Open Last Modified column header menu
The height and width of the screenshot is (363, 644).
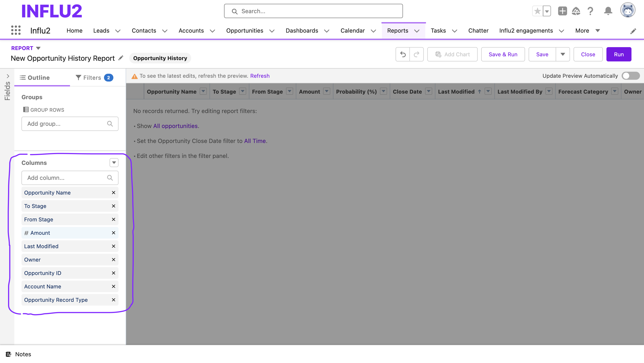pyautogui.click(x=488, y=91)
